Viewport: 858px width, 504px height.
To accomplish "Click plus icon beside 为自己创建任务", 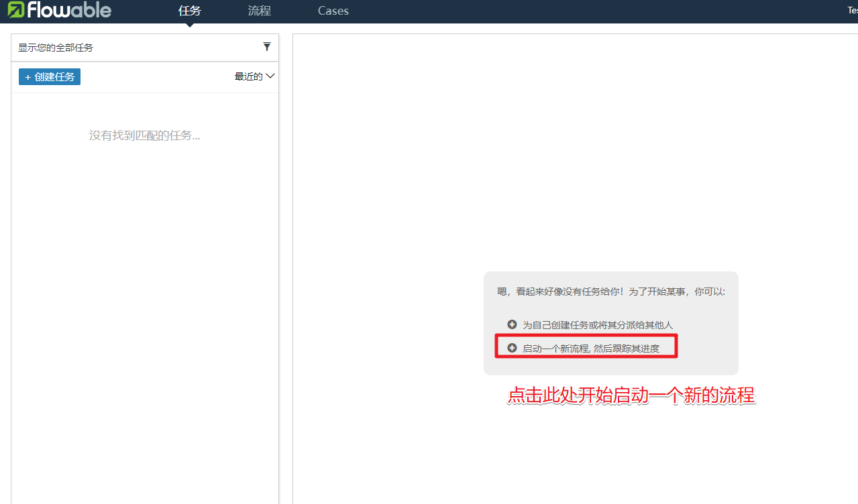I will pos(512,324).
